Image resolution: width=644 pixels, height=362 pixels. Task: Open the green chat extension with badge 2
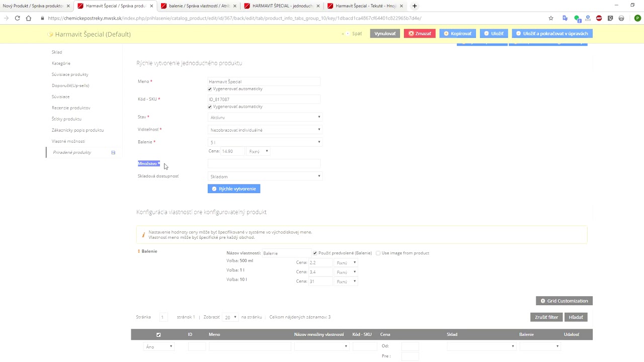point(577,18)
